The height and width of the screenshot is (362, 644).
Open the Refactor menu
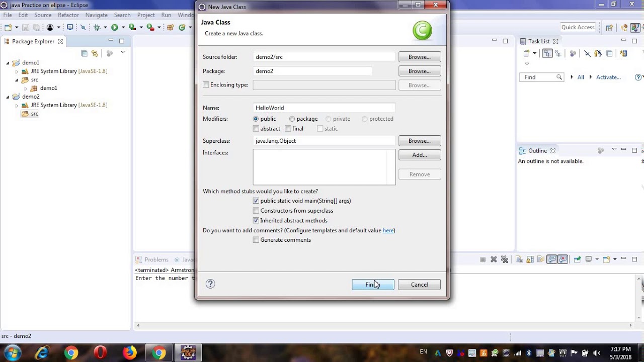point(68,15)
